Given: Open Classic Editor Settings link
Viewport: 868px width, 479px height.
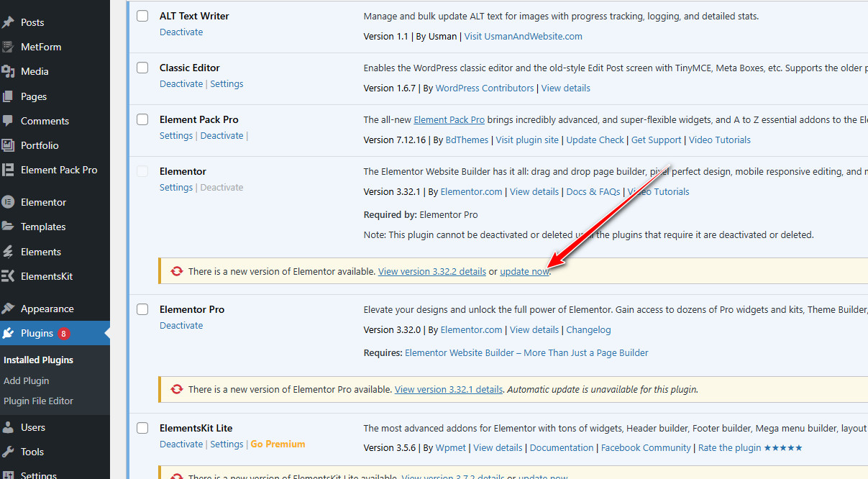Looking at the screenshot, I should pos(227,83).
